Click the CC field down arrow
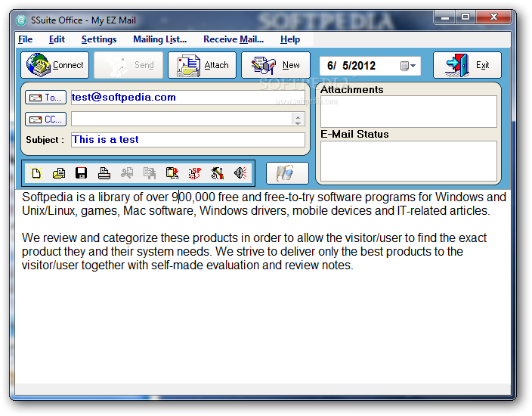 point(298,123)
